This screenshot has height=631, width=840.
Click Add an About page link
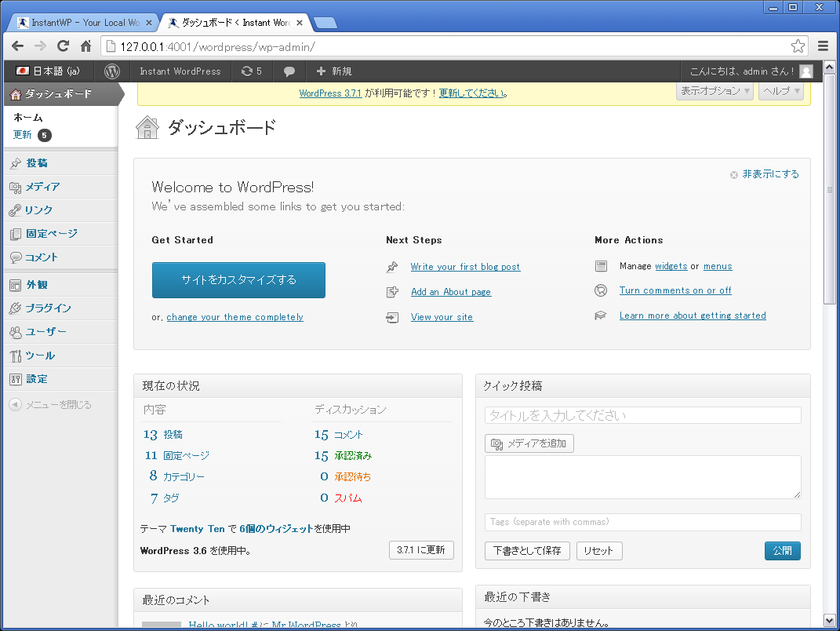click(450, 292)
